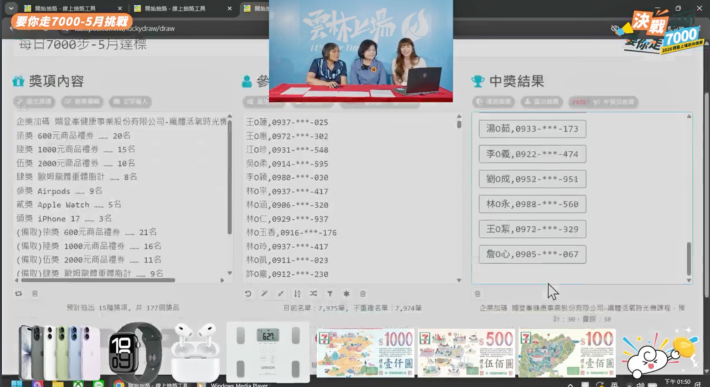Viewport: 710px width, 387px height.
Task: Click the prize row 1000元商品禮券 15名
Action: click(x=76, y=149)
